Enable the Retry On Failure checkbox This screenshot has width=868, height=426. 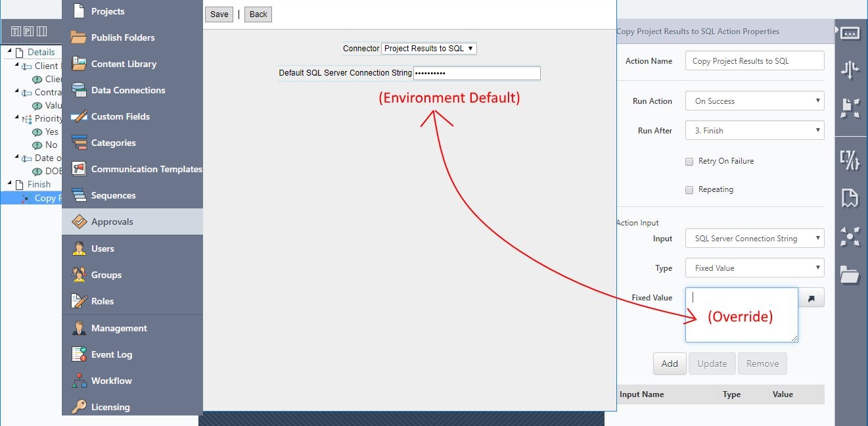click(689, 161)
